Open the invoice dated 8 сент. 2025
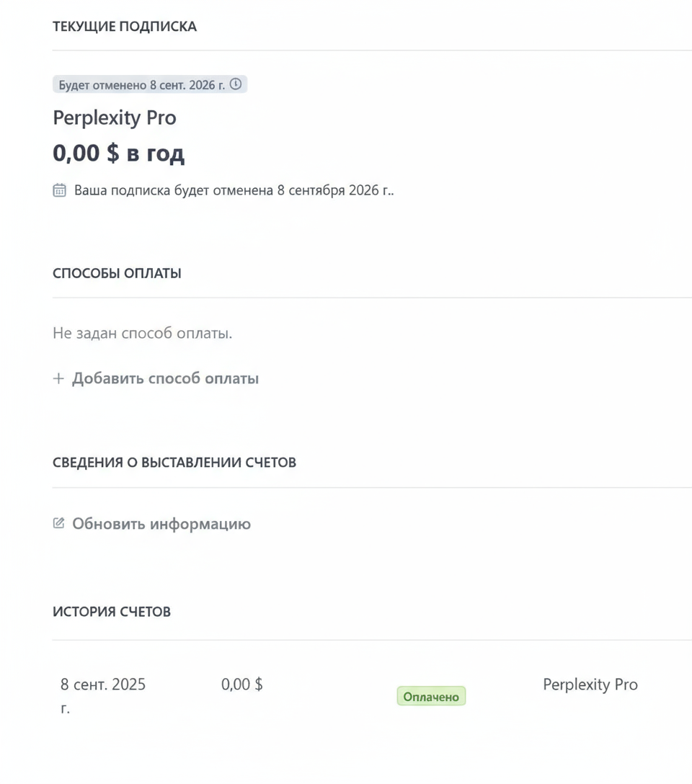The width and height of the screenshot is (692, 784). 103,685
